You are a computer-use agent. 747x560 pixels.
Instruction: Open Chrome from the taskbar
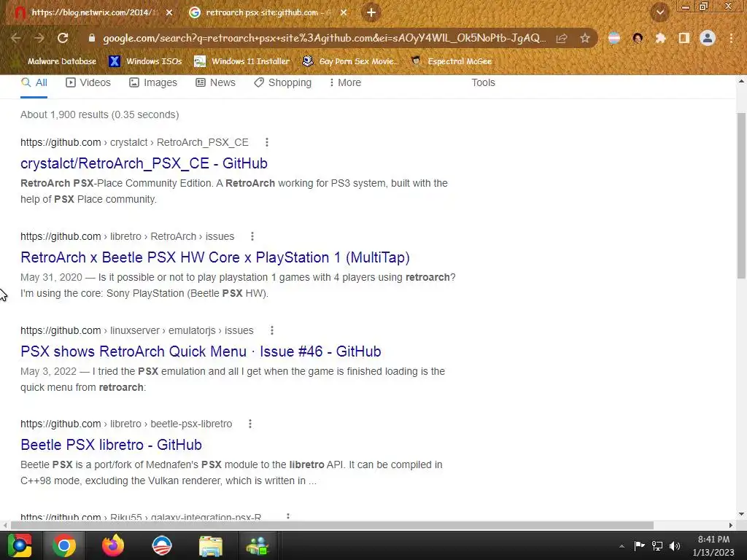point(64,545)
